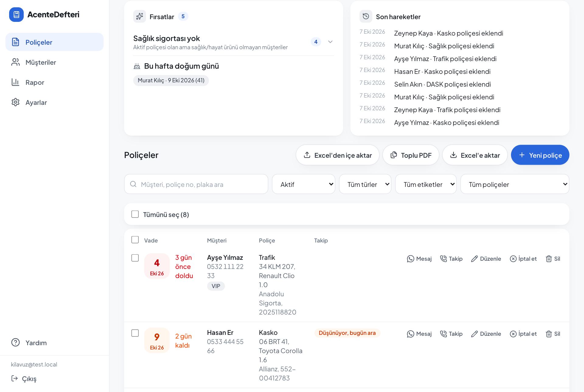This screenshot has width=584, height=392.
Task: Open the Tüm türler dropdown
Action: [365, 184]
